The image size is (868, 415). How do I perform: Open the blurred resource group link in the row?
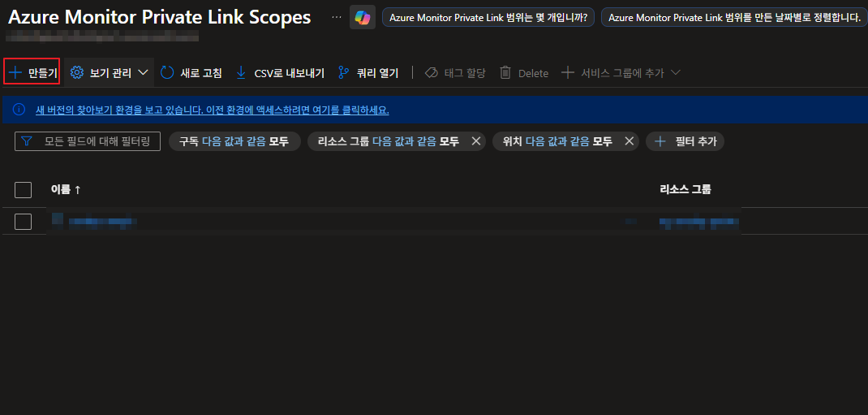click(x=699, y=223)
